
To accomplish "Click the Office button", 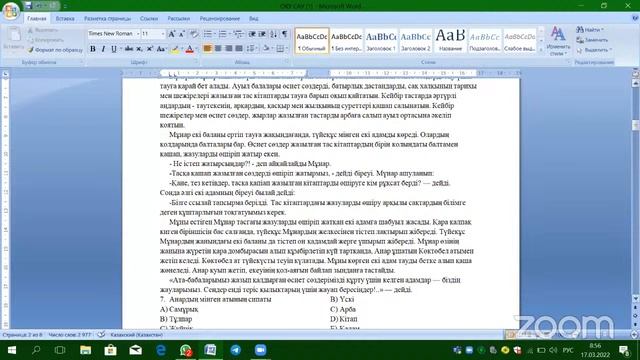I will pyautogui.click(x=11, y=11).
